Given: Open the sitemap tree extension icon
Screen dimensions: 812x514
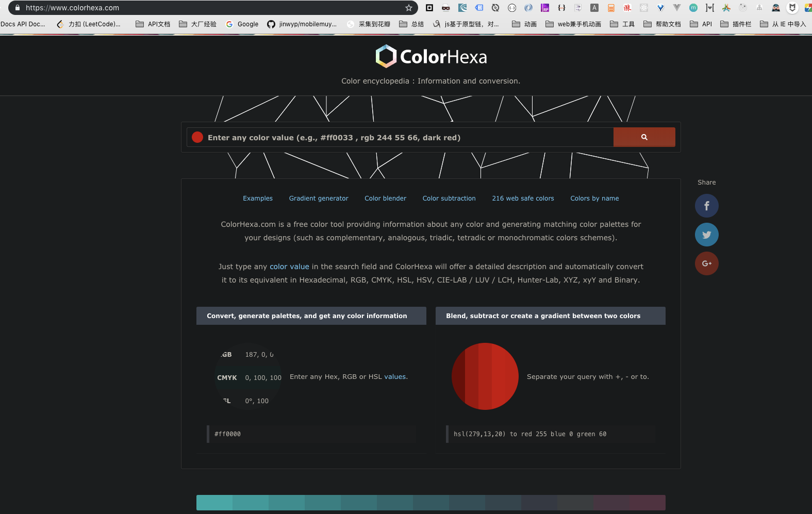Looking at the screenshot, I should click(759, 8).
